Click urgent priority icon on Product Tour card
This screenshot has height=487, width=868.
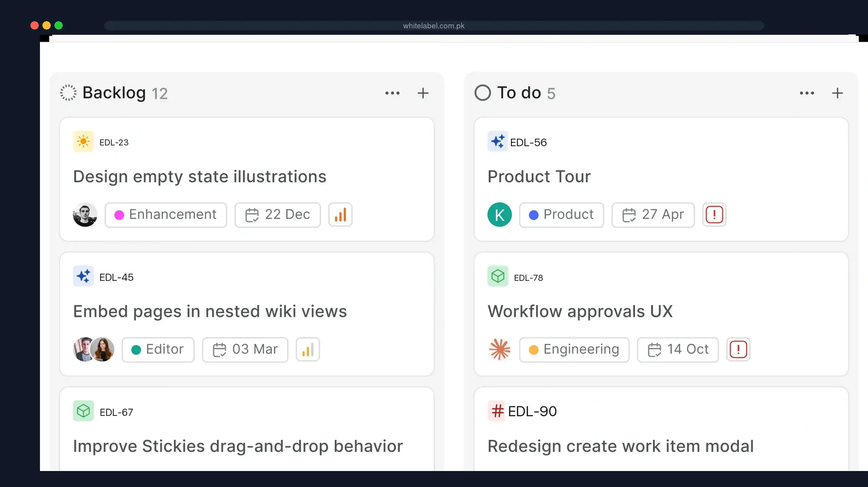pyautogui.click(x=714, y=215)
